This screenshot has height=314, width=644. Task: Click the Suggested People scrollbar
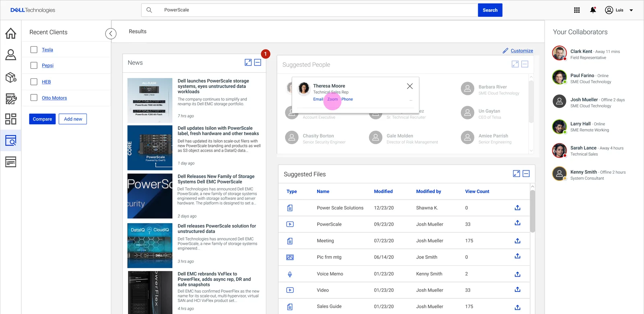click(x=531, y=101)
